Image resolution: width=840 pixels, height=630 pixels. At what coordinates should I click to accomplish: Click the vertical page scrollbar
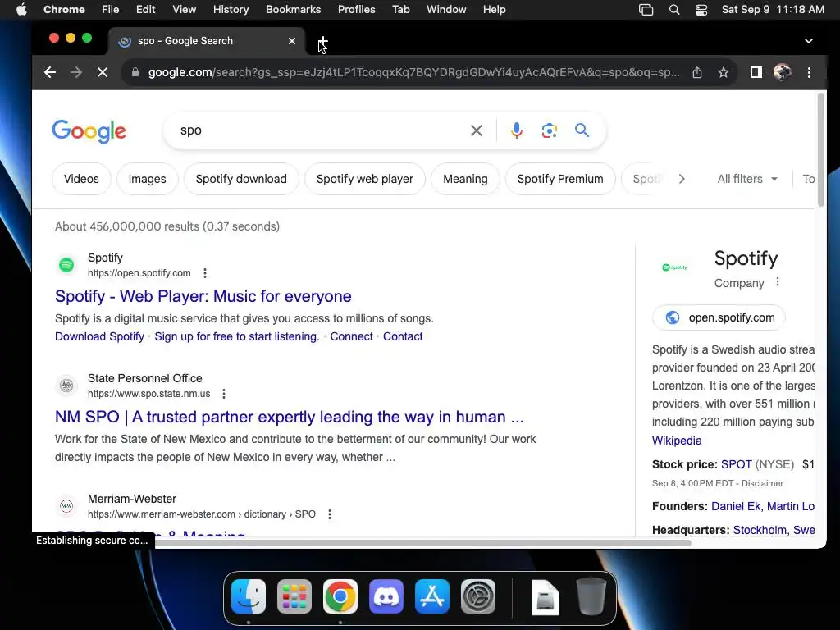point(820,150)
